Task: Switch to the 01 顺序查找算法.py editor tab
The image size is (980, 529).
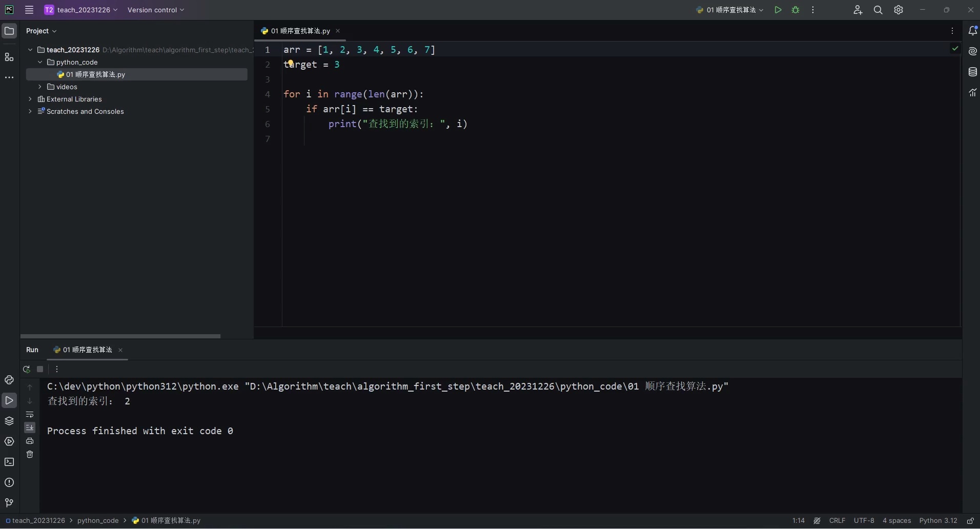Action: 299,31
